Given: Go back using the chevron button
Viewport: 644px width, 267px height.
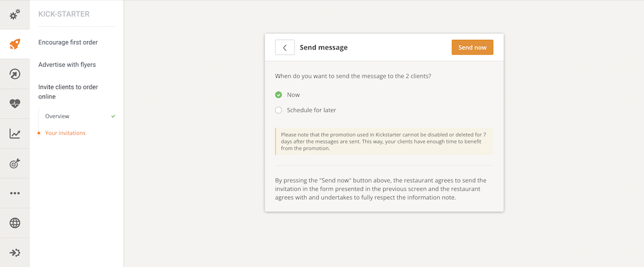Looking at the screenshot, I should [285, 48].
